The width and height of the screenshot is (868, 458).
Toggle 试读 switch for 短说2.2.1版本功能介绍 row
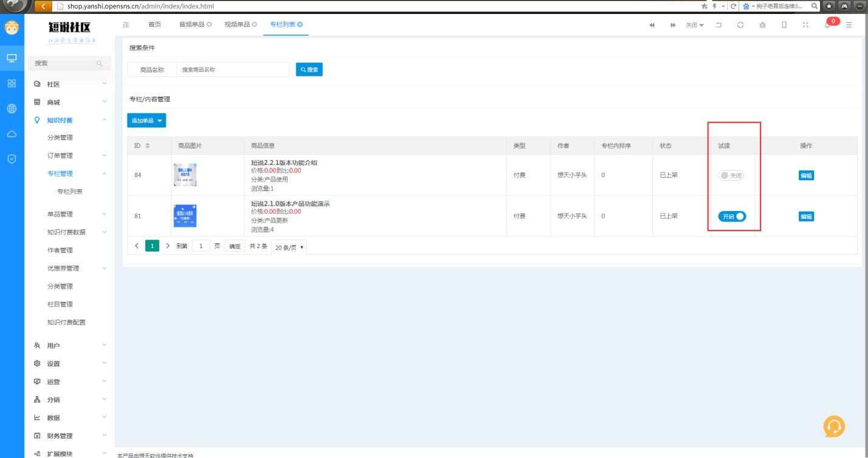coord(731,175)
